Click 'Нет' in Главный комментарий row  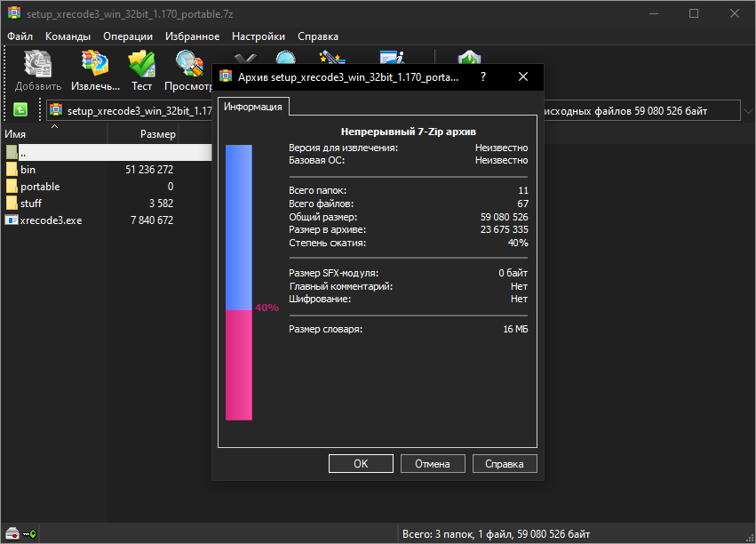pyautogui.click(x=520, y=286)
